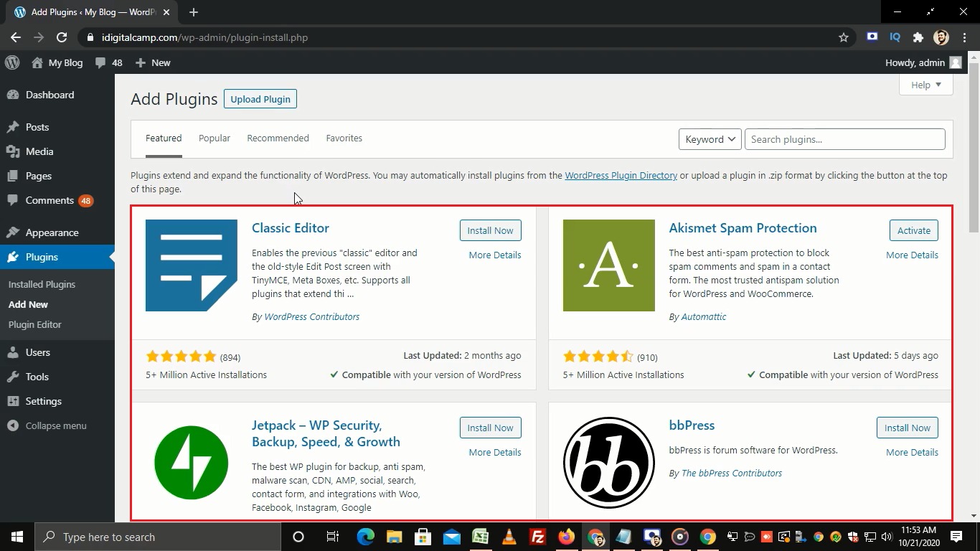Install the Classic Editor plugin now
980x551 pixels.
pyautogui.click(x=491, y=230)
